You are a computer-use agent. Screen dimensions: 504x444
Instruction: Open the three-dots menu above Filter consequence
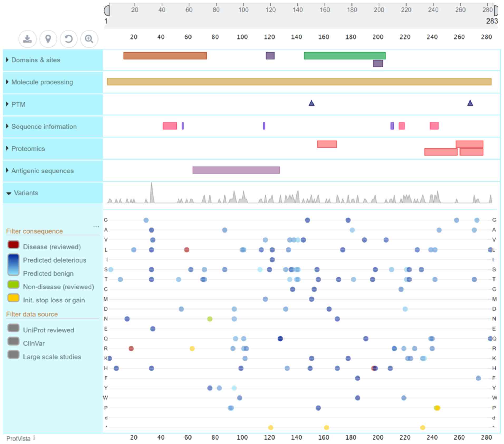[x=96, y=226]
